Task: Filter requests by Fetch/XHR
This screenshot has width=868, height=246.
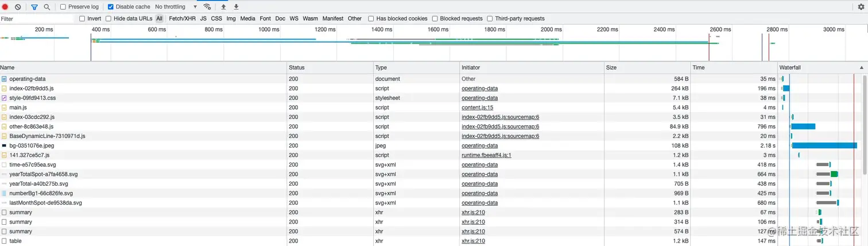Action: pyautogui.click(x=182, y=18)
